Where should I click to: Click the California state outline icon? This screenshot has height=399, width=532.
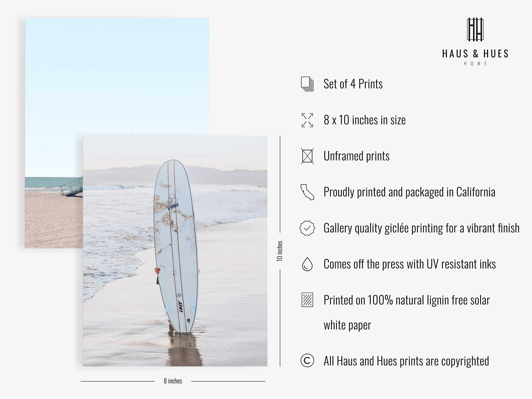point(307,192)
